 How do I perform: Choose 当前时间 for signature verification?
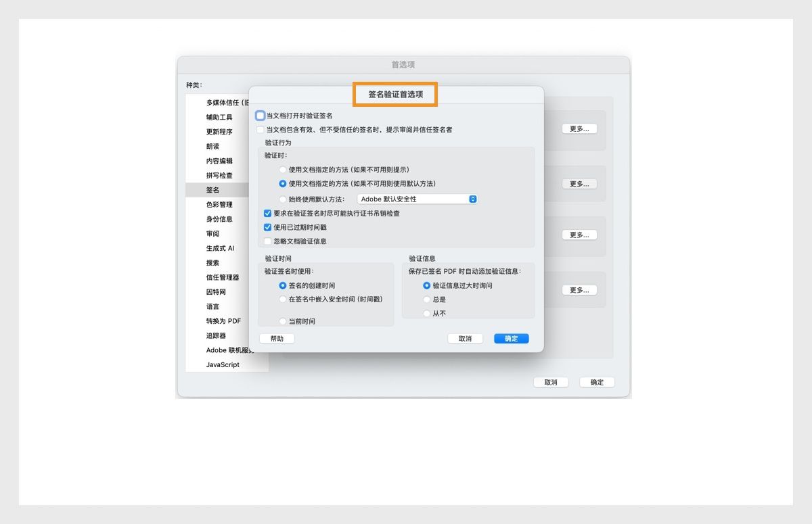[x=284, y=319]
